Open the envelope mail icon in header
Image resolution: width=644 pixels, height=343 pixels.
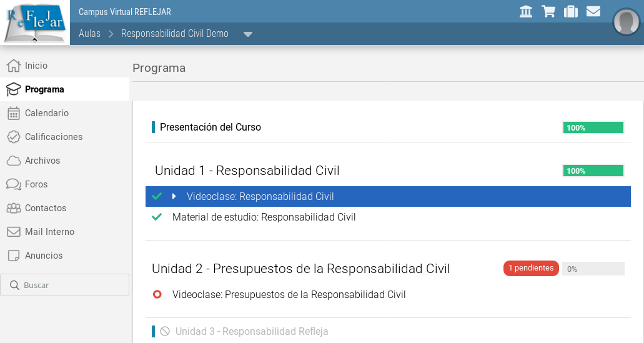pyautogui.click(x=593, y=11)
